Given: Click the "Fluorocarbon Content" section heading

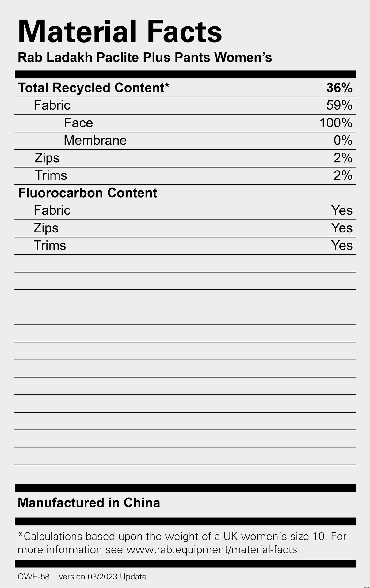Looking at the screenshot, I should coord(87,193).
